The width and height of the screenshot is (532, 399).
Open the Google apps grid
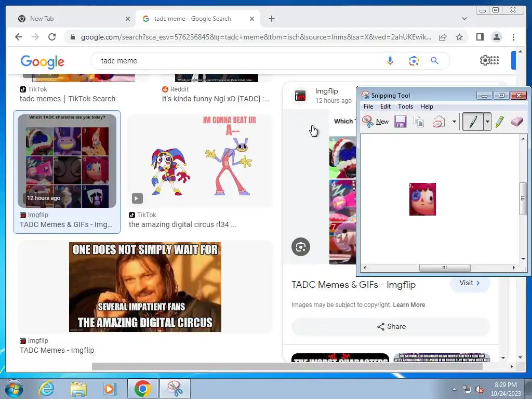[x=495, y=60]
